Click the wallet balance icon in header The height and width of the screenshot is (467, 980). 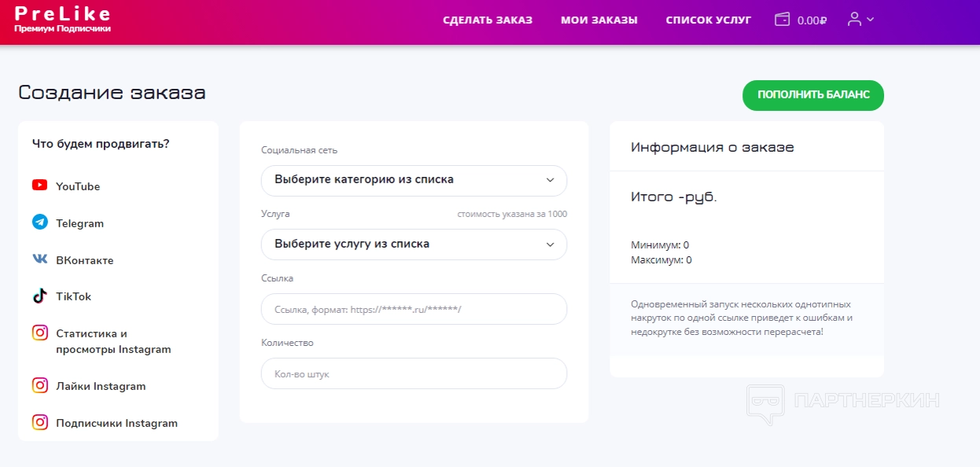point(782,20)
